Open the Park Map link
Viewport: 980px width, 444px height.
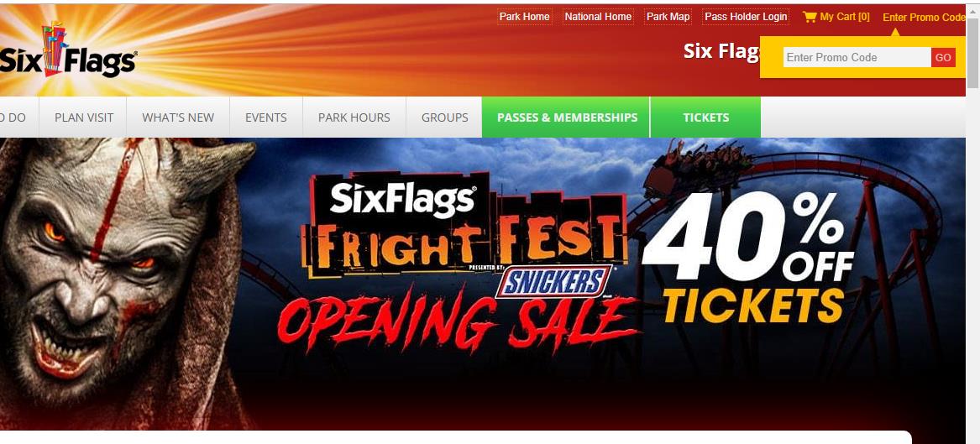pos(668,17)
